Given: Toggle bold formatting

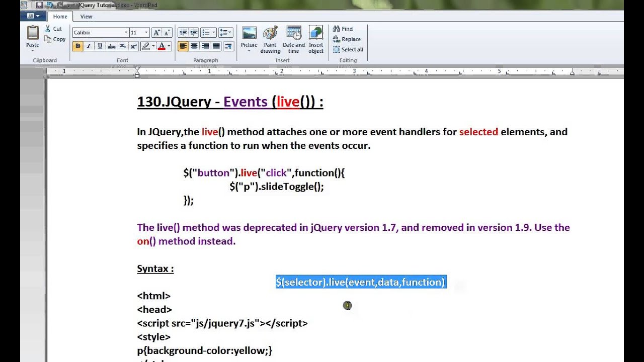Looking at the screenshot, I should click(x=77, y=46).
